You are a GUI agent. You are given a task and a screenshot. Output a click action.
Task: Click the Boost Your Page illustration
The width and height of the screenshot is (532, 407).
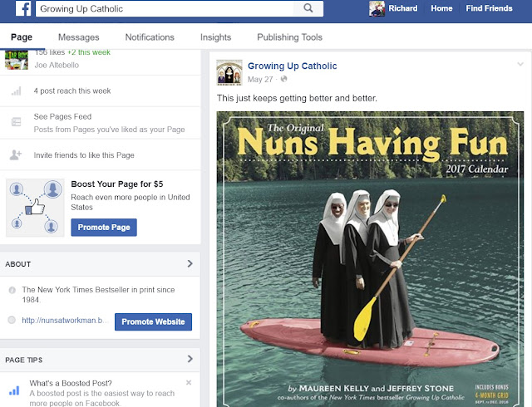pyautogui.click(x=35, y=208)
